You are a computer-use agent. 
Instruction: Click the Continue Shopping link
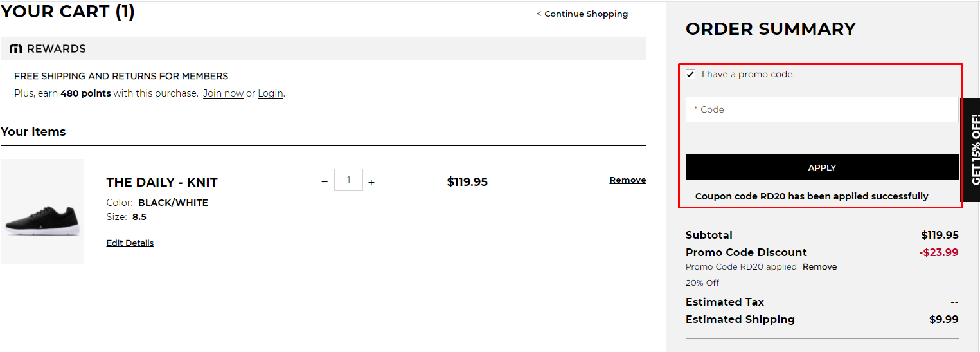click(x=586, y=14)
